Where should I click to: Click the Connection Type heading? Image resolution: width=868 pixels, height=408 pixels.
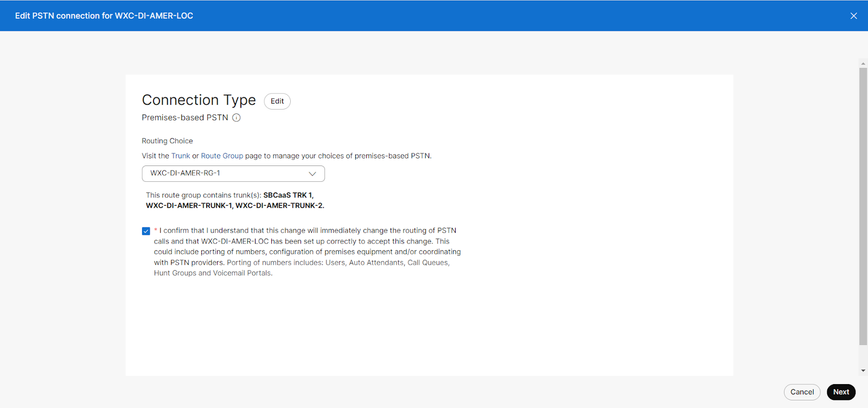coord(199,100)
